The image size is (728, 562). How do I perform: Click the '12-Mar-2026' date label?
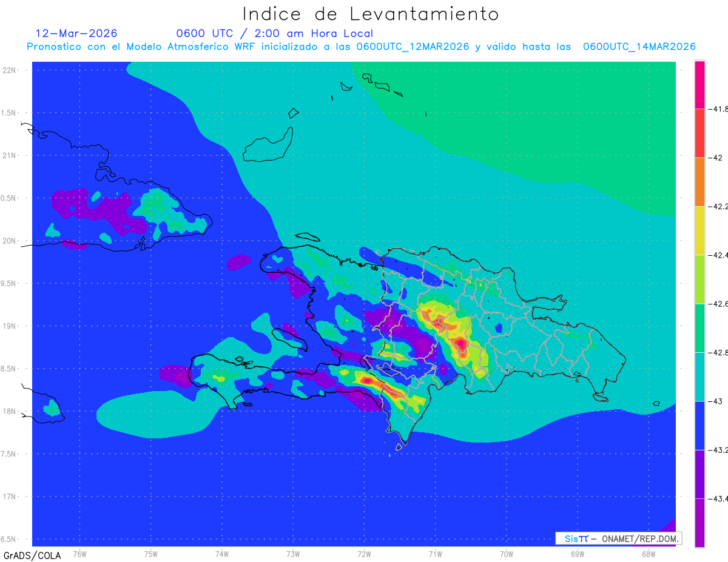[x=76, y=33]
